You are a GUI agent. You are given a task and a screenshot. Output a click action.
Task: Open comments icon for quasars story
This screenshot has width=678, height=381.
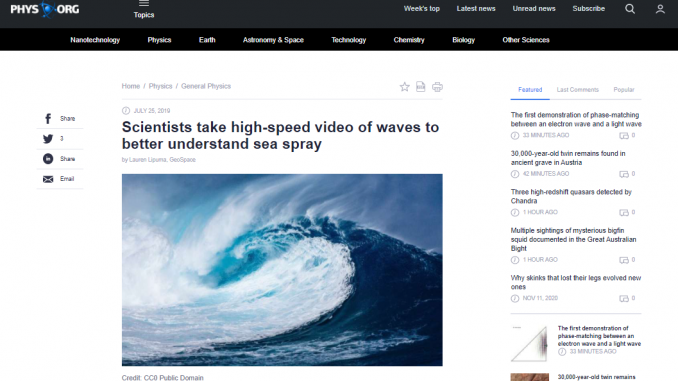click(x=624, y=213)
